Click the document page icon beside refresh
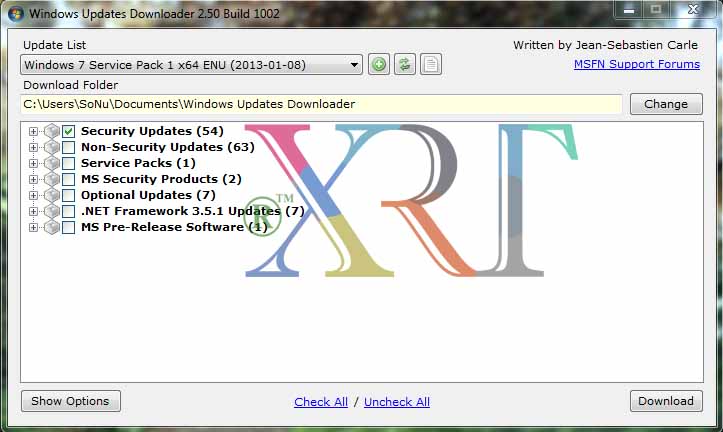This screenshot has height=432, width=723. point(431,65)
